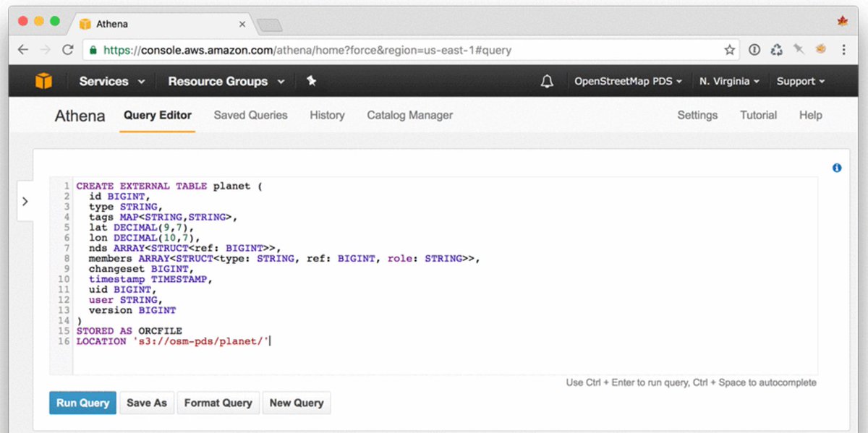The image size is (868, 433).
Task: Open the N. Virginia region dropdown
Action: [x=729, y=82]
